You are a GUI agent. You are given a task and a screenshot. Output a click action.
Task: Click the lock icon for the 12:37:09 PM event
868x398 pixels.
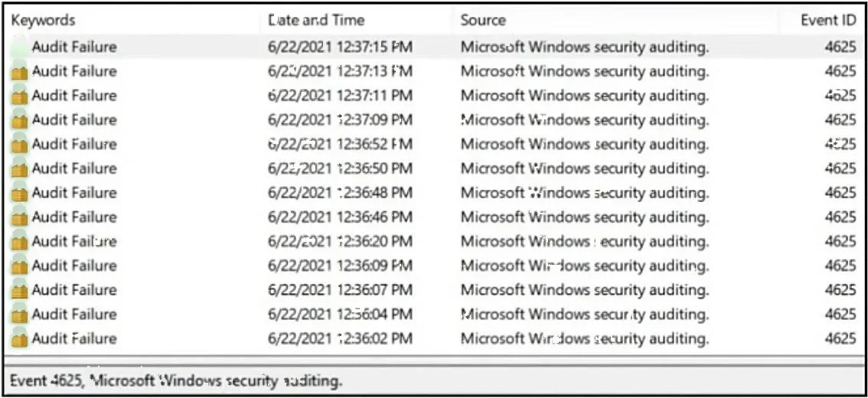point(19,120)
